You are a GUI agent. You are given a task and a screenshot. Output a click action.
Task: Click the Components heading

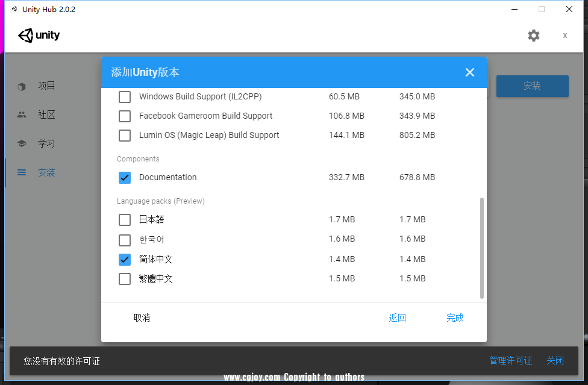138,159
